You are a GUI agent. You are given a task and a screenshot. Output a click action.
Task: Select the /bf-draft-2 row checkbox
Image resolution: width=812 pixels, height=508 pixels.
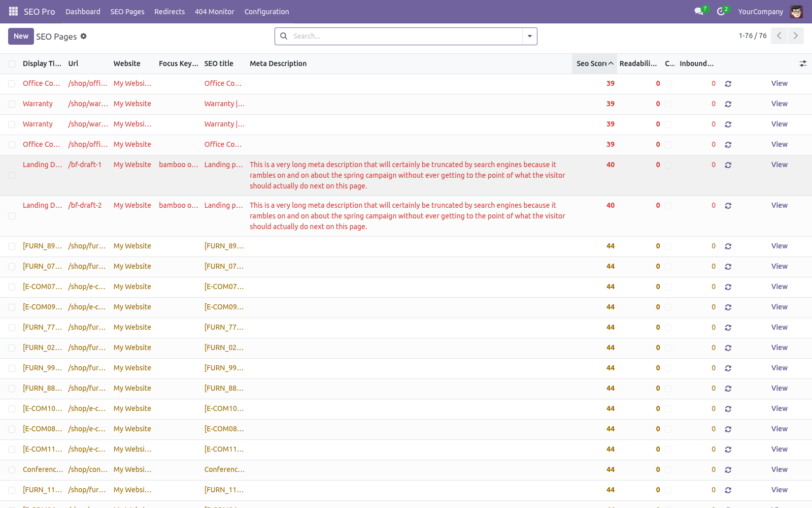point(12,216)
